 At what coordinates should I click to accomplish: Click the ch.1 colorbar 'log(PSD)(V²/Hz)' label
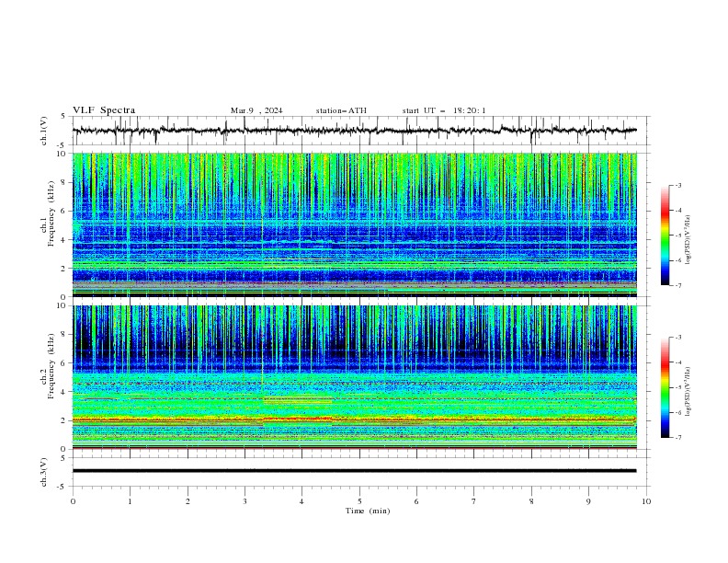[688, 240]
